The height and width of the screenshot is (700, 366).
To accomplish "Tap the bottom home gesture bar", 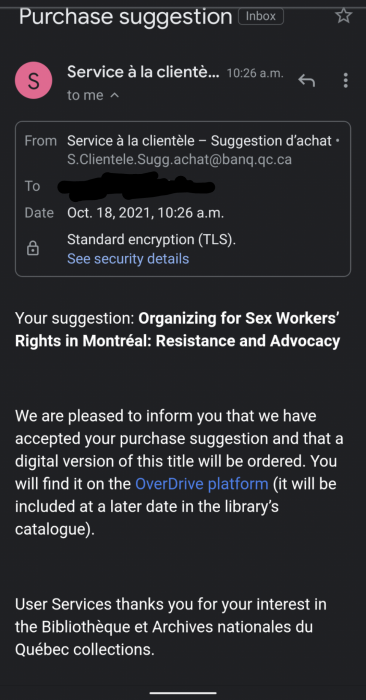I will [x=183, y=693].
